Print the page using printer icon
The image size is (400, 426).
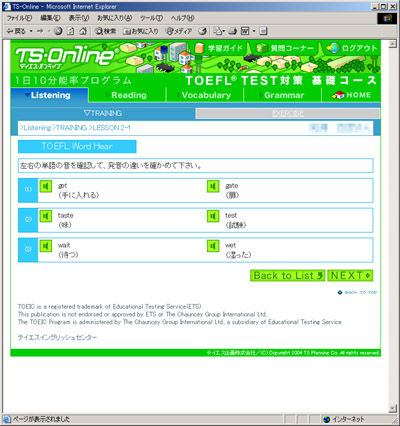point(233,31)
